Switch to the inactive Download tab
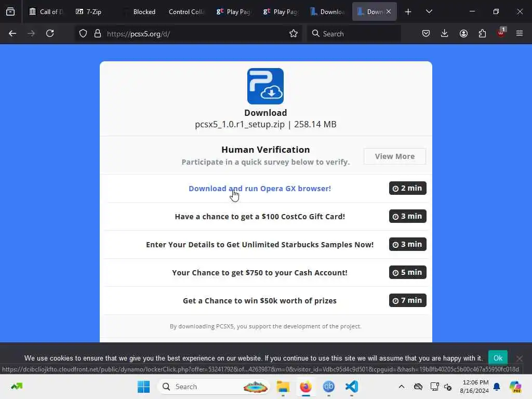The height and width of the screenshot is (399, 532). click(327, 11)
